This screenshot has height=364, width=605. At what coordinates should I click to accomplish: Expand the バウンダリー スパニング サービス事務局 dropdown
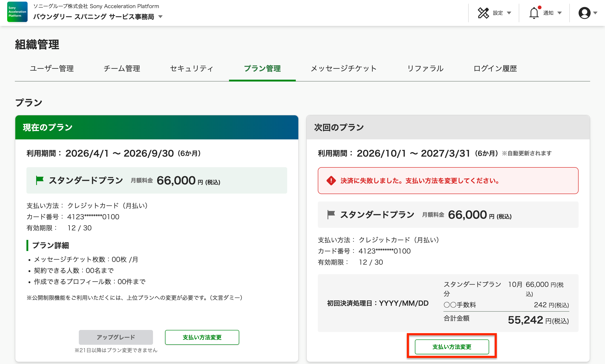pos(161,17)
